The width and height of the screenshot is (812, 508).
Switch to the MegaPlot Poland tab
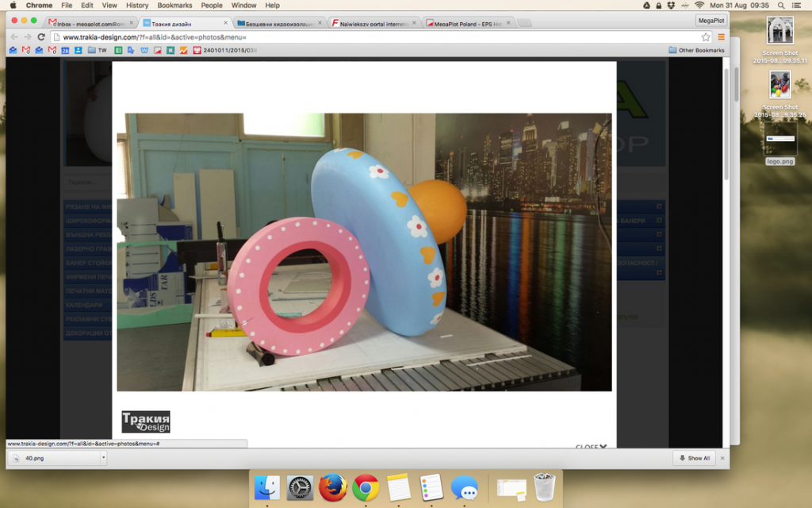click(x=468, y=24)
